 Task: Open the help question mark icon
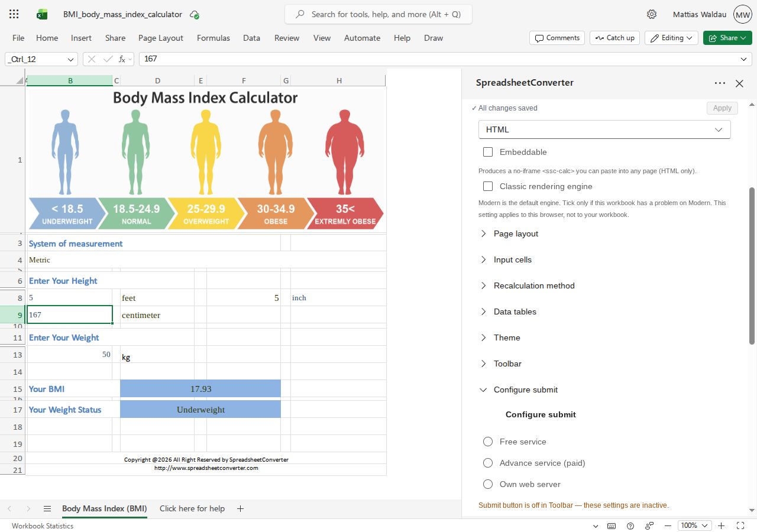point(630,525)
